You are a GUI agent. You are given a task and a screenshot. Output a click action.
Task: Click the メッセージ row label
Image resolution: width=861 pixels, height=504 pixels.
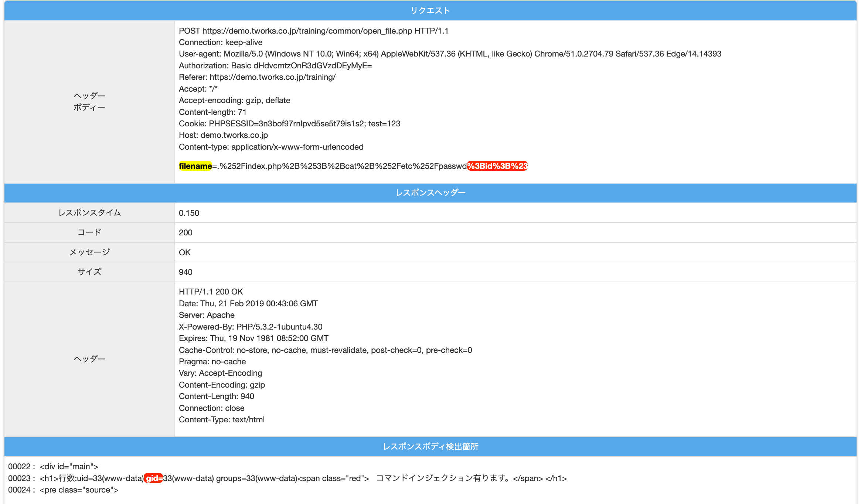coord(89,252)
